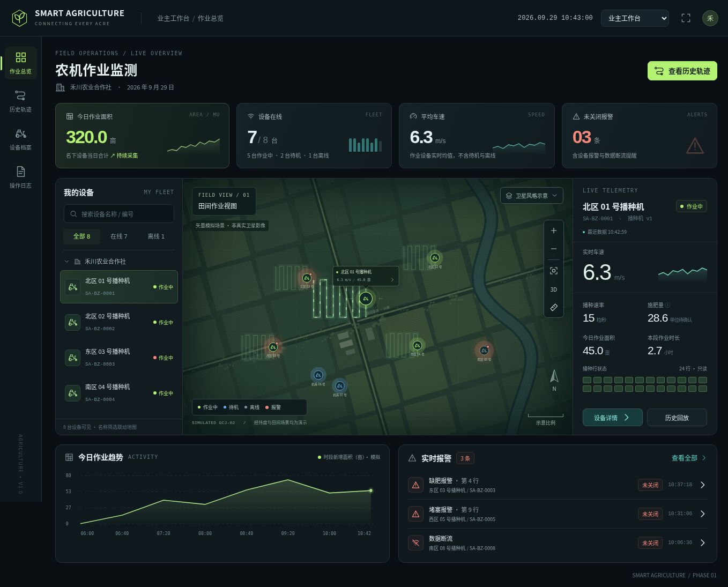The image size is (728, 587).
Task: Open the 业主工作台 workspace dropdown
Action: [635, 18]
